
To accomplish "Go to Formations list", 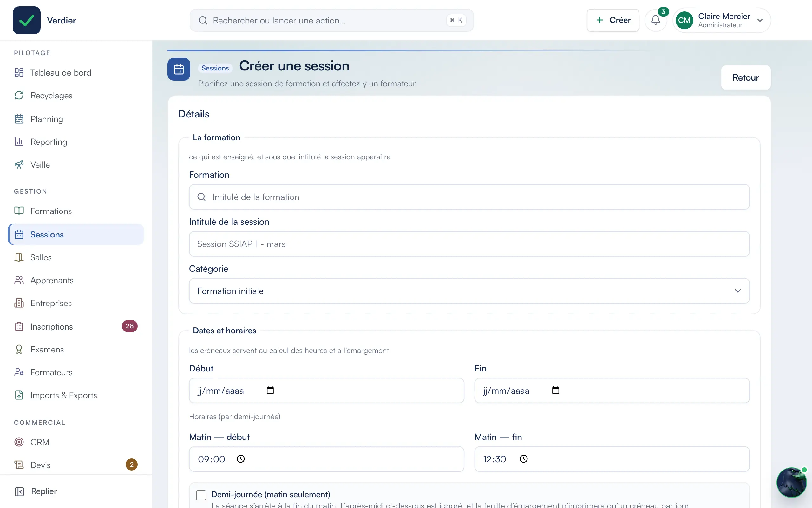I will point(76,211).
